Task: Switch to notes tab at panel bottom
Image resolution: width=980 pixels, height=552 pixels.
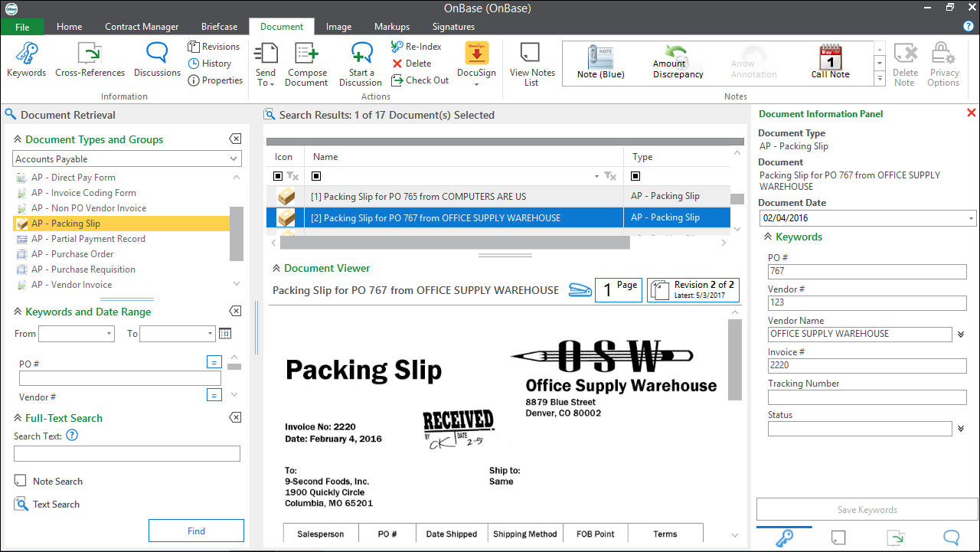Action: click(x=838, y=537)
